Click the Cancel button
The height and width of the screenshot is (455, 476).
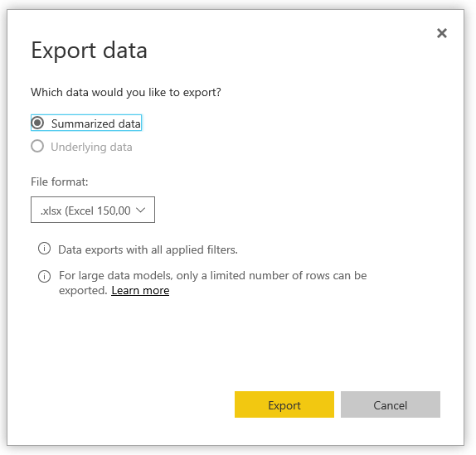tap(391, 404)
